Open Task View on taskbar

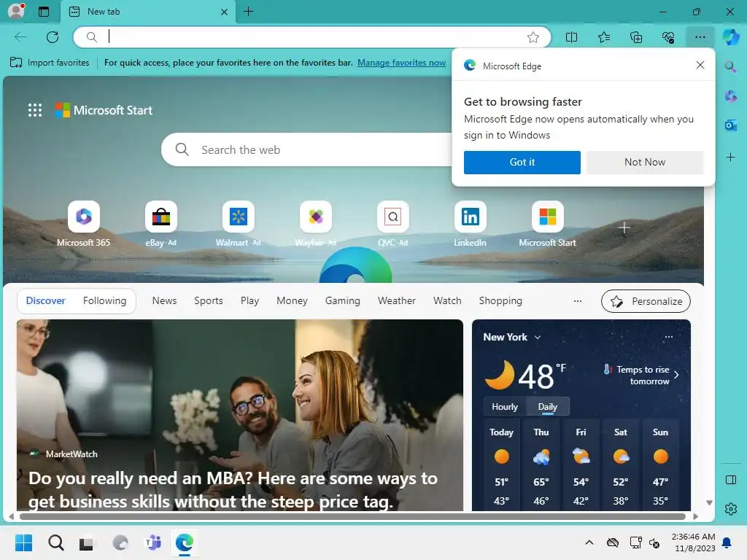[86, 542]
